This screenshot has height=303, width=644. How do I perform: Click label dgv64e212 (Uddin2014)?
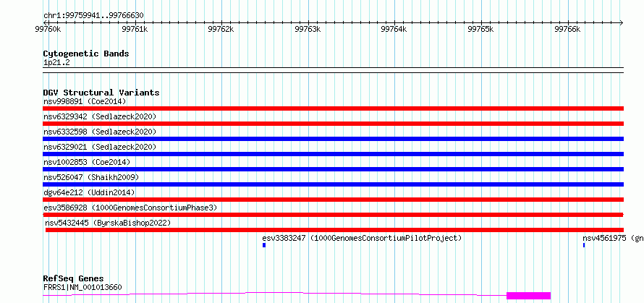click(89, 192)
